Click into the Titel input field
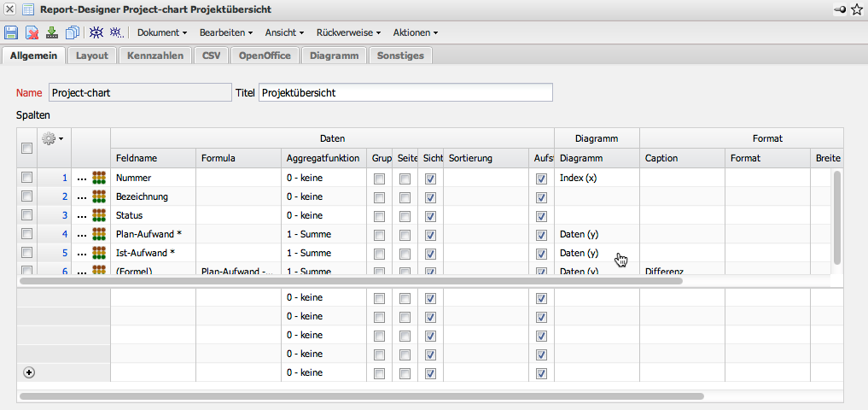Screen dimensions: 868x410 coord(405,92)
